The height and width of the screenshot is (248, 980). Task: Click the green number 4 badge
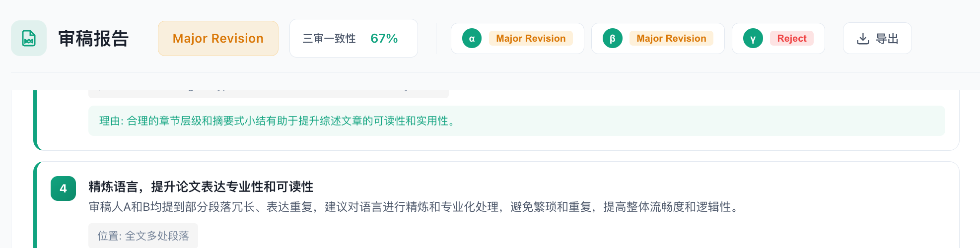tap(63, 188)
